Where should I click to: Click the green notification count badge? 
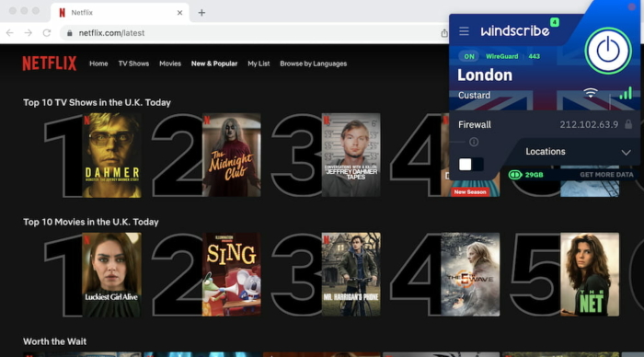[555, 22]
